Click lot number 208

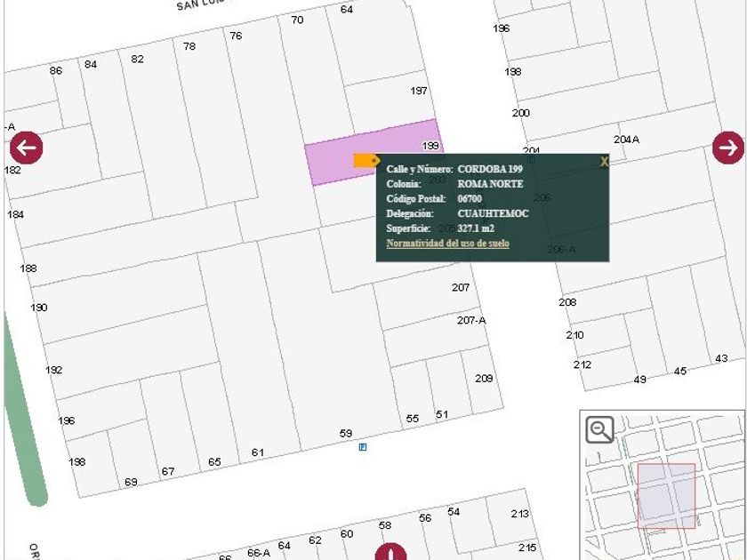[x=567, y=302]
